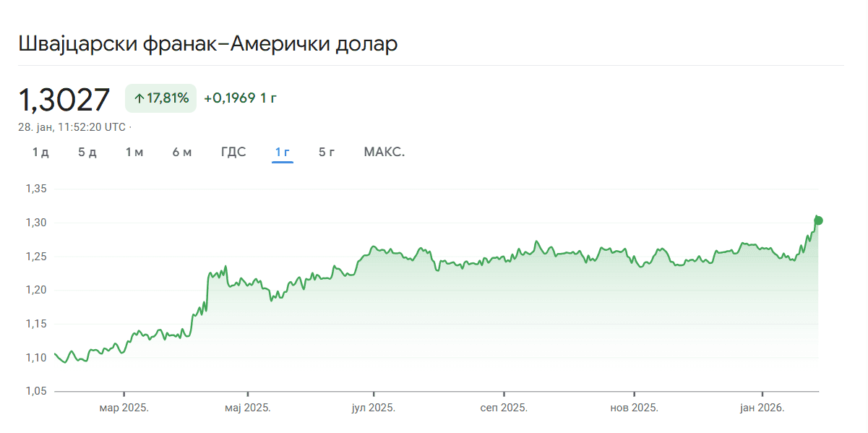868x433 pixels.
Task: Switch to the 5 д range tab
Action: (x=87, y=152)
